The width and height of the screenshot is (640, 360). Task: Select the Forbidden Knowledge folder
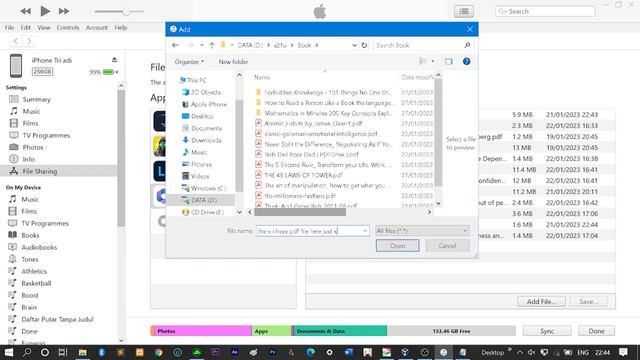[327, 92]
